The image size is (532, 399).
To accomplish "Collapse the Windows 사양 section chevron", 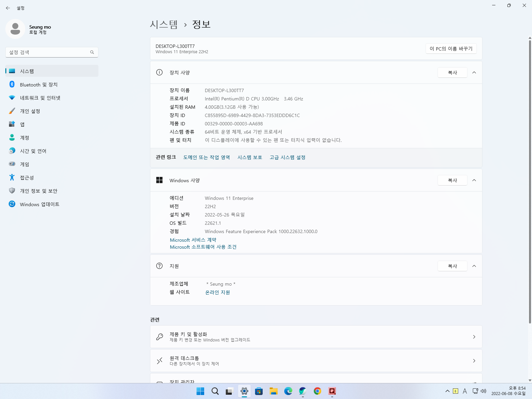I will coord(474,180).
